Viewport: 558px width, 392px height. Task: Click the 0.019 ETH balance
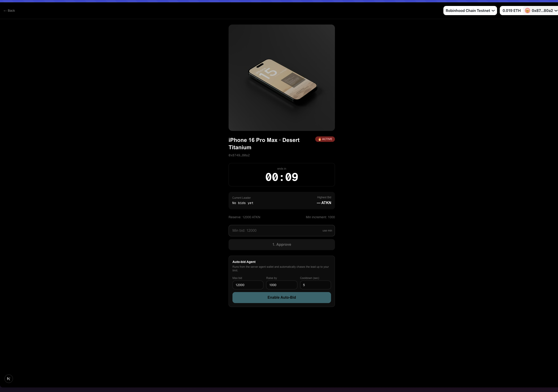point(511,11)
